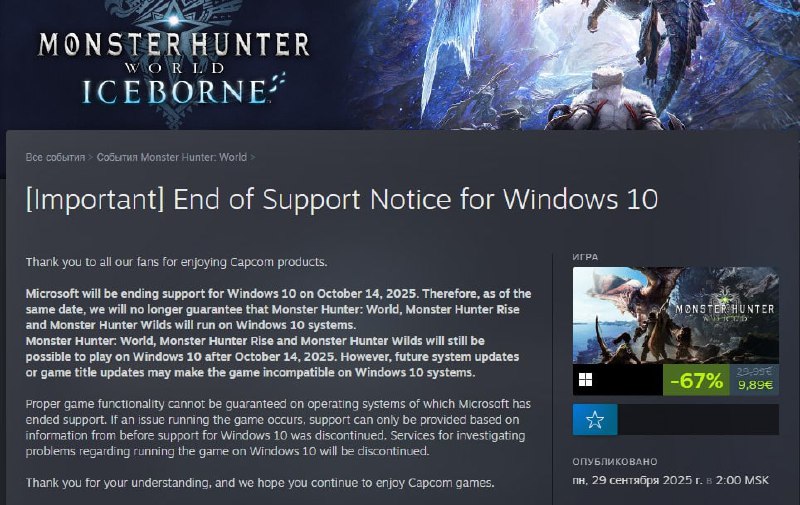Viewport: 800px width, 505px height.
Task: Click the chevron after "Все события"
Action: tap(91, 157)
